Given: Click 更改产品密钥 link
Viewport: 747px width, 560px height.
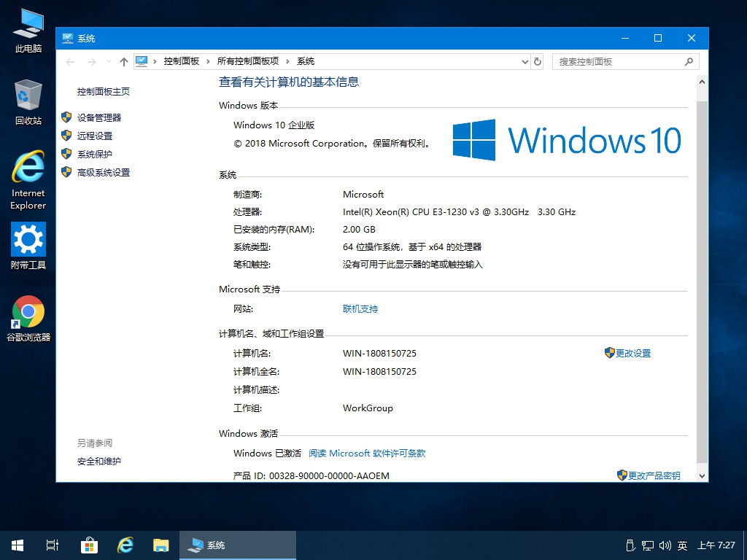Looking at the screenshot, I should pyautogui.click(x=654, y=475).
